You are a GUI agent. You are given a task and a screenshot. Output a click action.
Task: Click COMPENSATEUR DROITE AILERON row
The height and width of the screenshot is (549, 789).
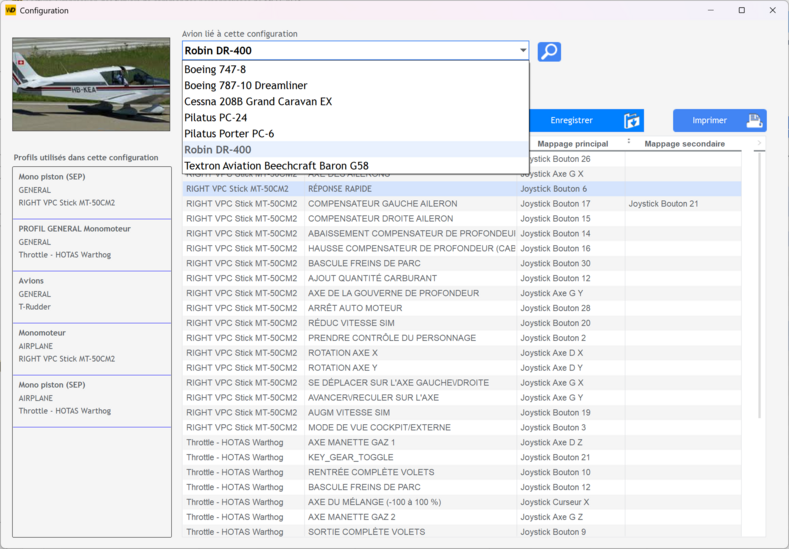(462, 219)
